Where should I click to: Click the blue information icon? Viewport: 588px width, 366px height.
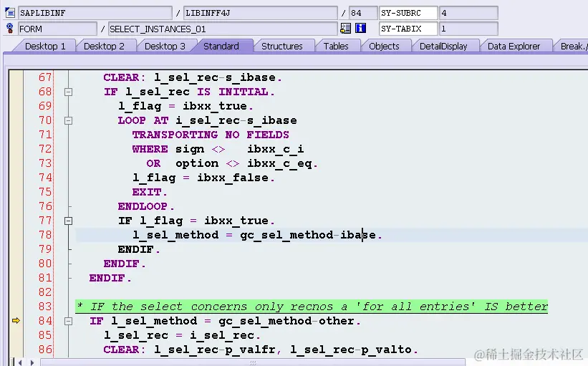pyautogui.click(x=360, y=28)
